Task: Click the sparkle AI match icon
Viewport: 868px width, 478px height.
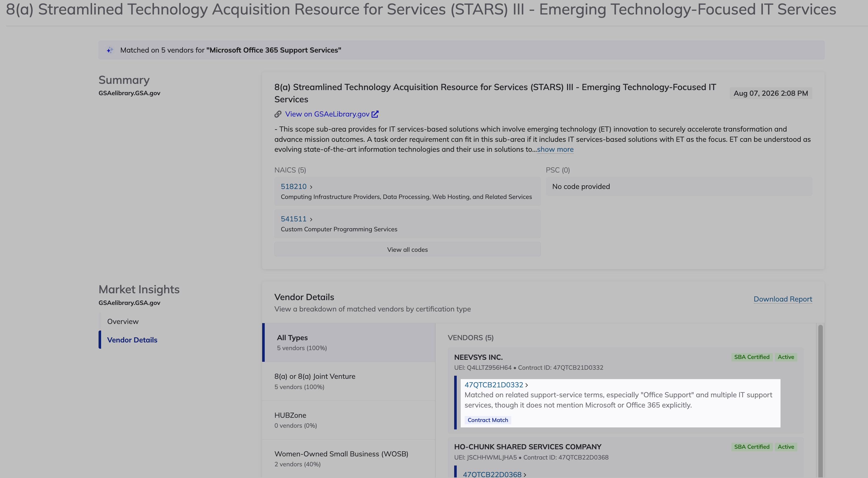Action: [x=110, y=50]
